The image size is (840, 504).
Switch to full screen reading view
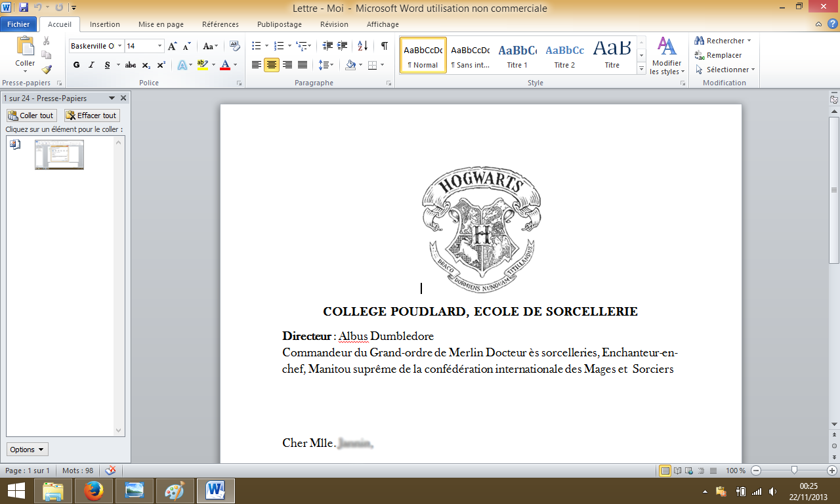pyautogui.click(x=677, y=471)
